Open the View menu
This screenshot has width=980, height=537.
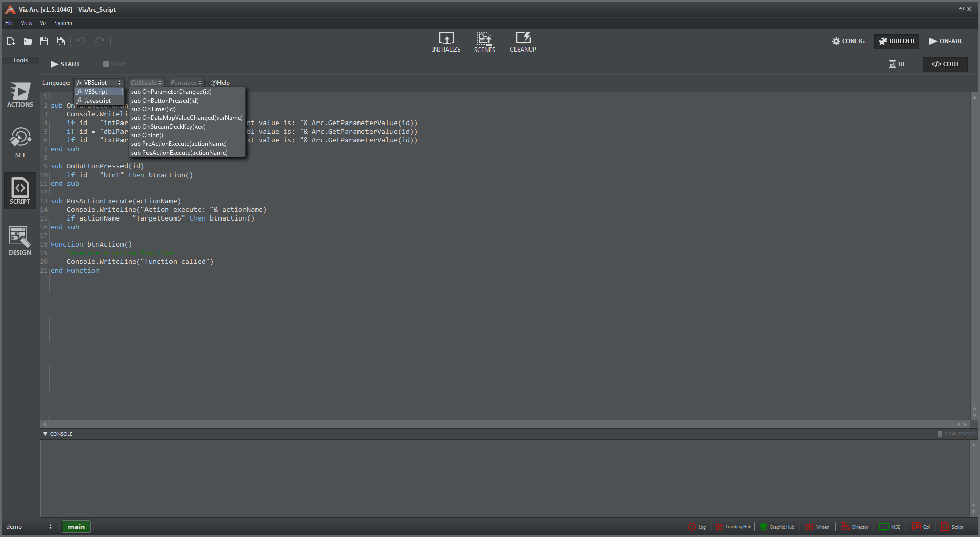coord(27,23)
